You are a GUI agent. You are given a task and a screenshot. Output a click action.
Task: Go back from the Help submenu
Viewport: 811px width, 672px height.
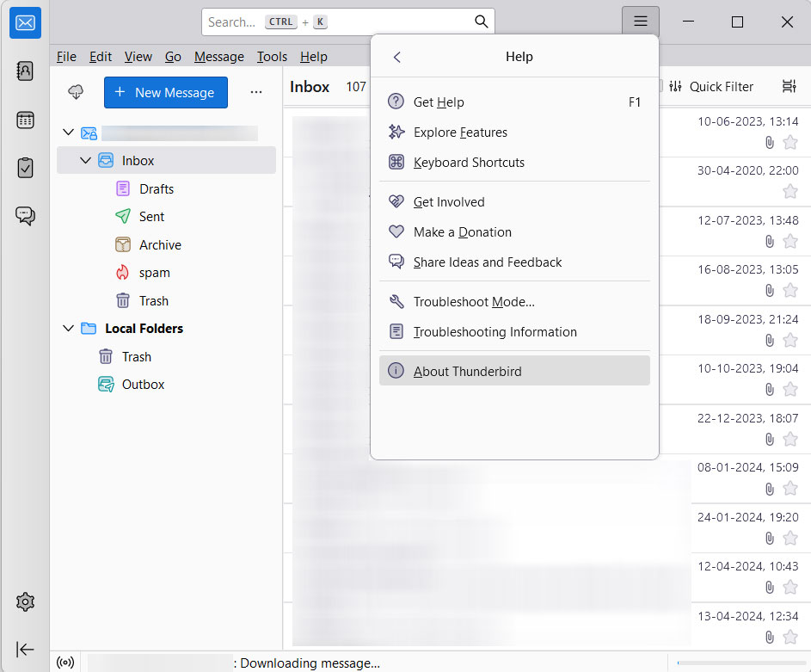coord(396,57)
